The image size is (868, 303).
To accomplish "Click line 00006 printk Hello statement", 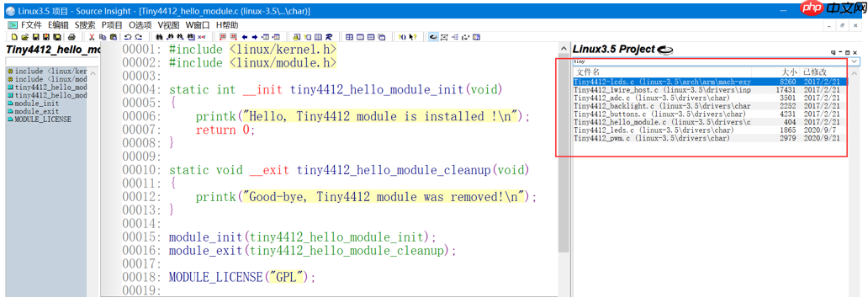I will [363, 117].
